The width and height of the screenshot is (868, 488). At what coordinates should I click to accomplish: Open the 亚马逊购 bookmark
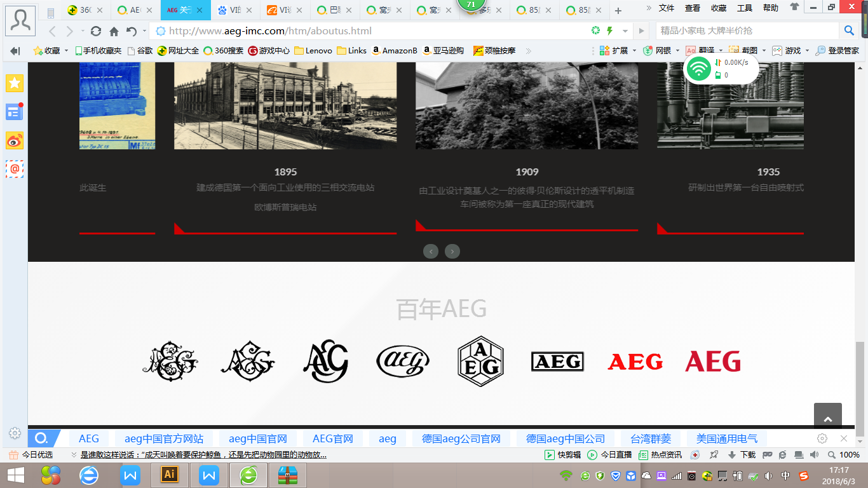click(x=444, y=51)
